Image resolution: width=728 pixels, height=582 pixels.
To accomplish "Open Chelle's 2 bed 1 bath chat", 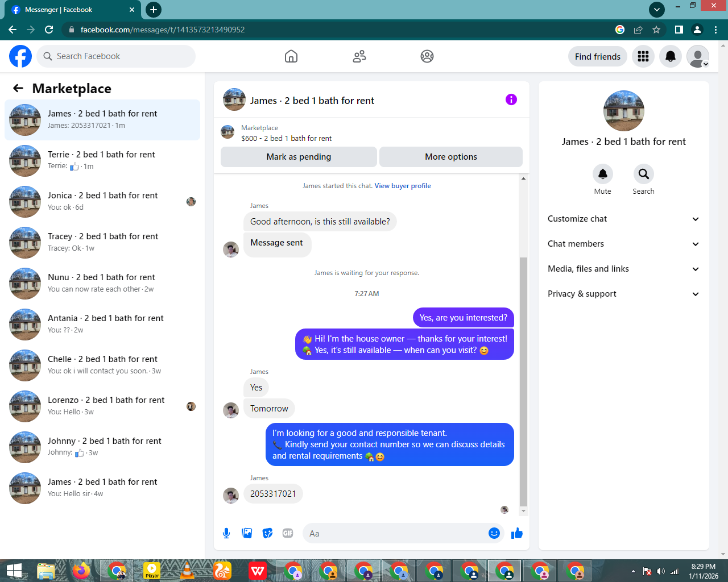I will (x=102, y=365).
